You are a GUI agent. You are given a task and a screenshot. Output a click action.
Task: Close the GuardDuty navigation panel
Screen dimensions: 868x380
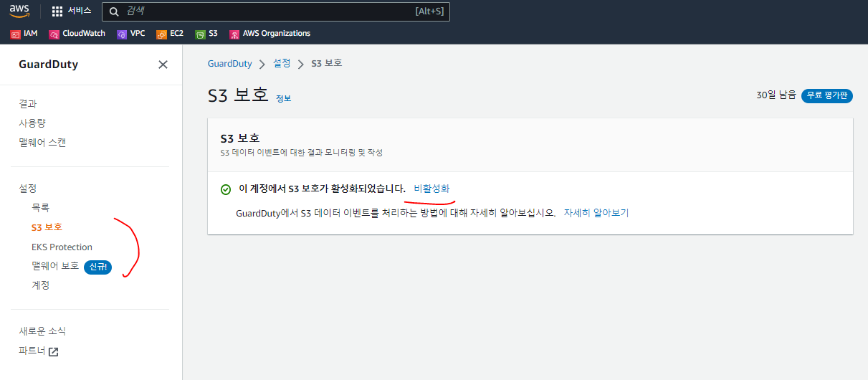163,65
